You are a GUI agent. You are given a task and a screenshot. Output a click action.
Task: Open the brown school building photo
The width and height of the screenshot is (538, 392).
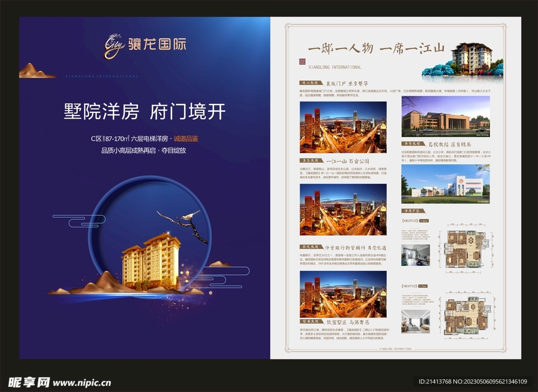(446, 116)
